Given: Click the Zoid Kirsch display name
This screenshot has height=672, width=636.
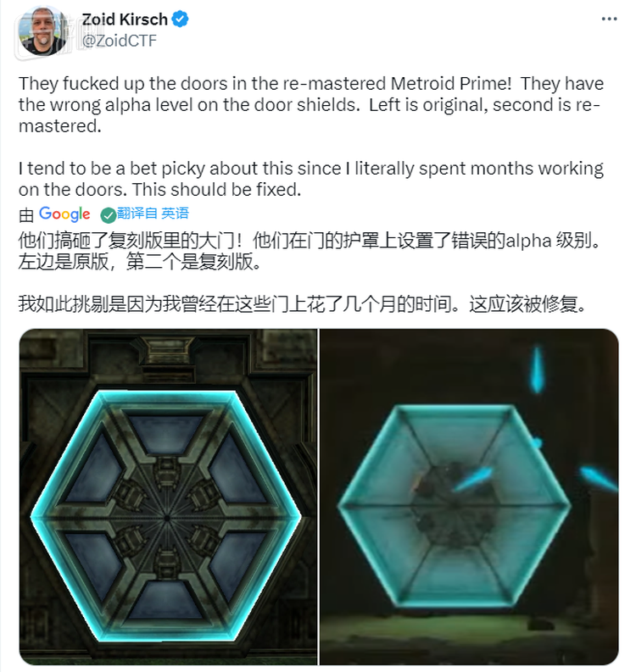Looking at the screenshot, I should pos(125,19).
